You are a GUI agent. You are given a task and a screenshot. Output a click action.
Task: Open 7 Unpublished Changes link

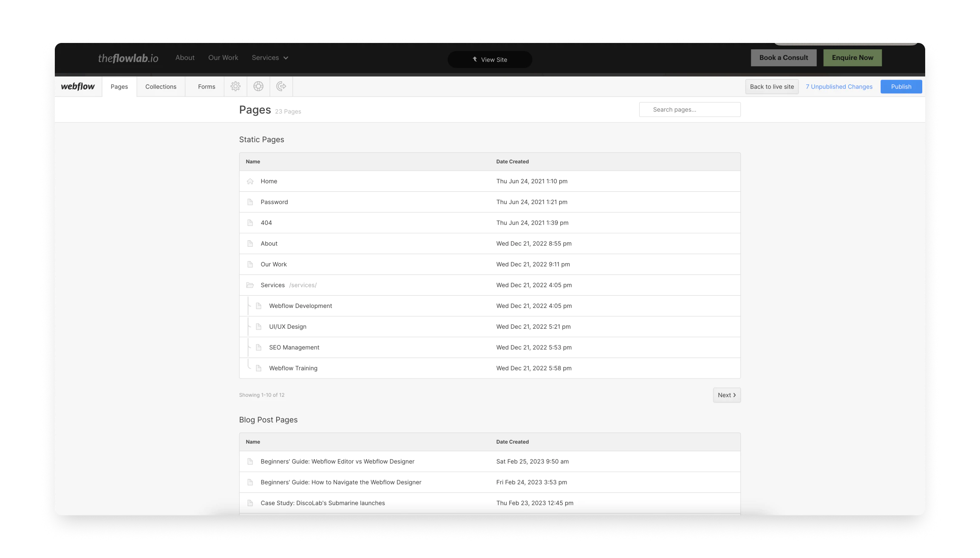coord(839,86)
